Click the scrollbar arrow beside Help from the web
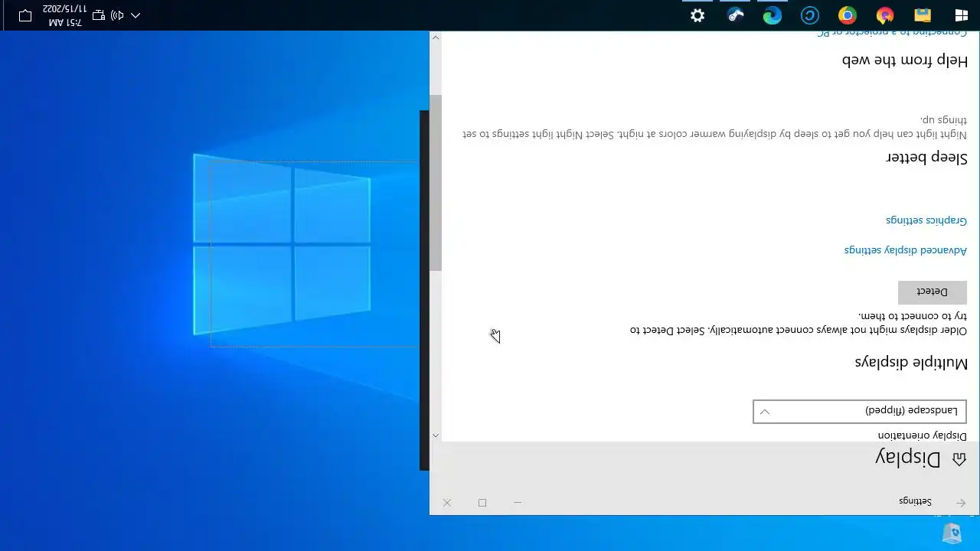Screen dimensions: 980x551 coord(436,37)
